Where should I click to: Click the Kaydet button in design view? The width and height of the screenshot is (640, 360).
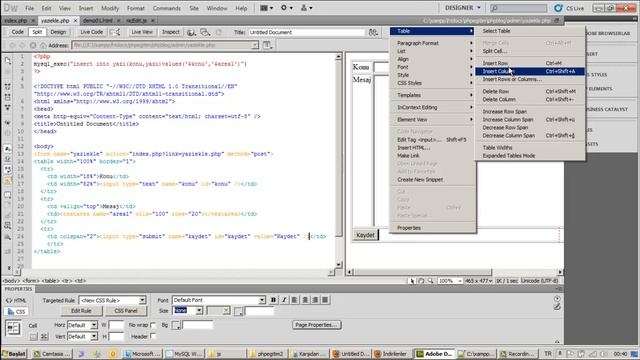(x=365, y=235)
